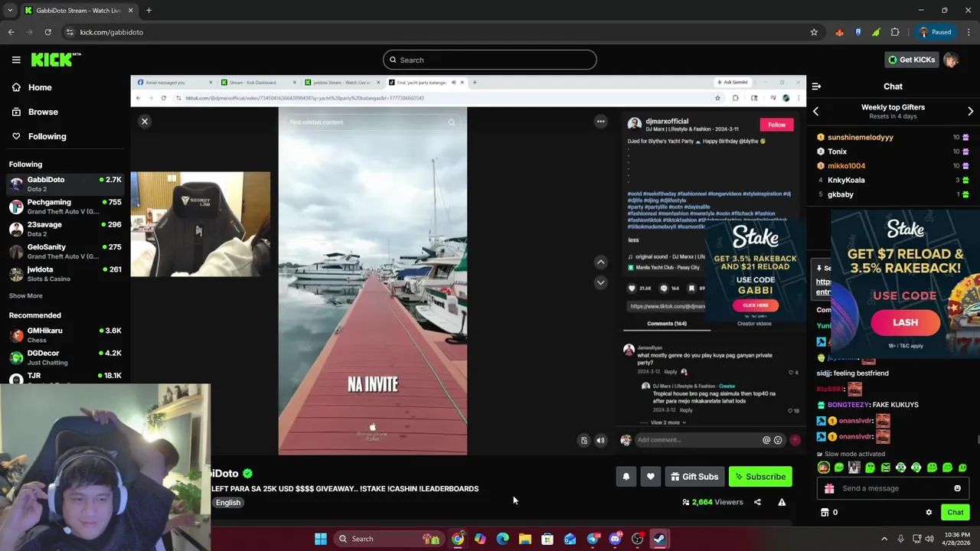Image resolution: width=980 pixels, height=551 pixels.
Task: Click the Kick logo
Action: click(x=56, y=60)
